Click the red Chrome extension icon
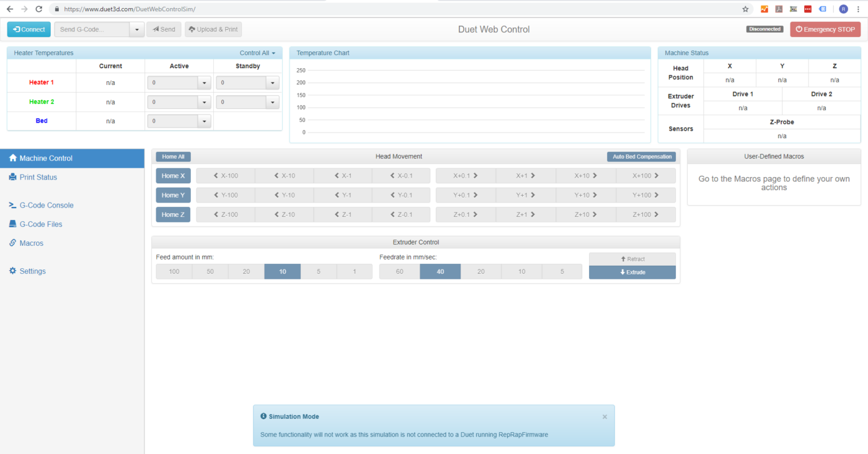The width and height of the screenshot is (868, 454). coord(808,9)
